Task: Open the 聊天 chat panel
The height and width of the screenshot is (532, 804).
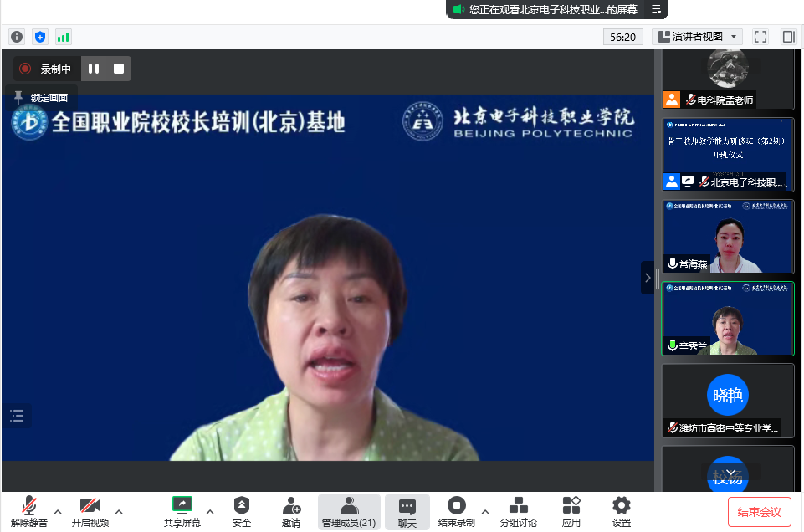Action: [x=407, y=512]
